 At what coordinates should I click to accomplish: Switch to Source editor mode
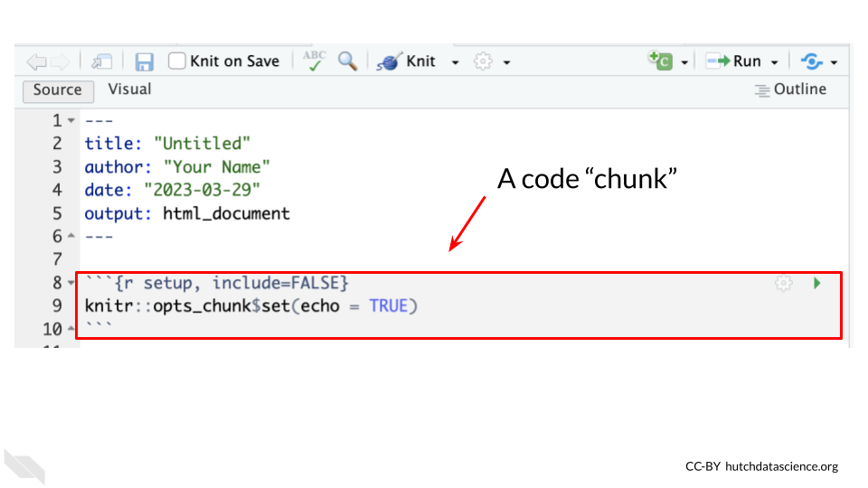(58, 90)
